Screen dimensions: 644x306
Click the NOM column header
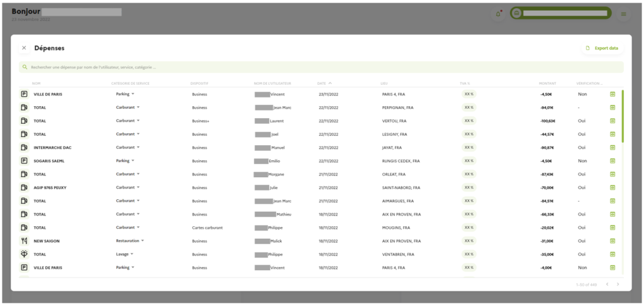pyautogui.click(x=36, y=84)
